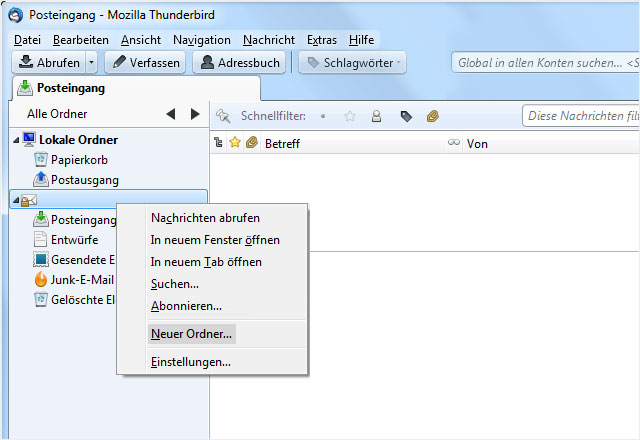This screenshot has width=640, height=440.
Task: Click the Posteingang tab inbox icon
Action: pos(25,88)
